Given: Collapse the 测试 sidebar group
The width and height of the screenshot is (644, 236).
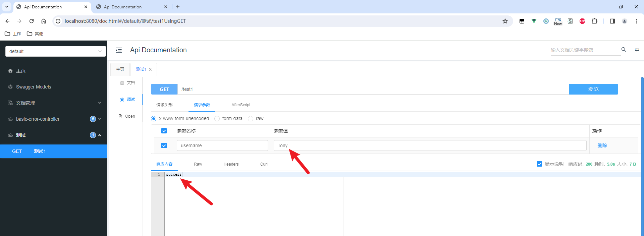Looking at the screenshot, I should (x=54, y=135).
